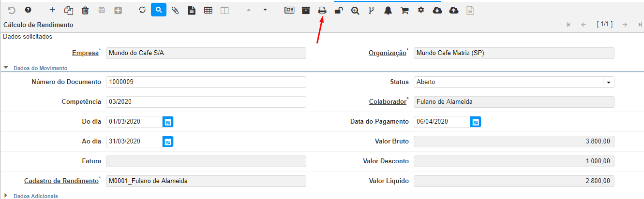Open the help question mark icon
644x199 pixels.
click(28, 10)
